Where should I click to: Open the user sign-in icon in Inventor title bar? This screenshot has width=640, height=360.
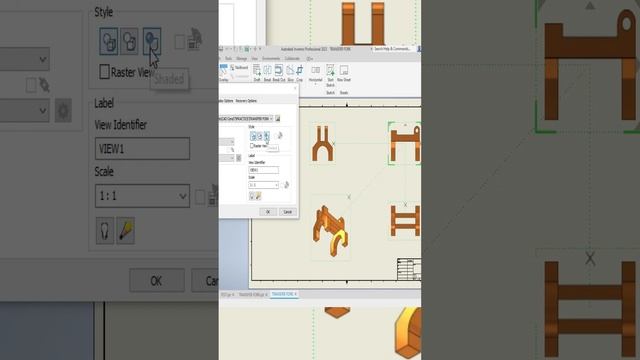pos(419,49)
